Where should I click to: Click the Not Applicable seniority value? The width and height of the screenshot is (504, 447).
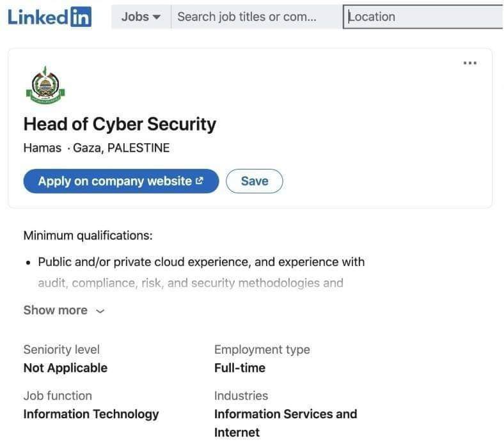coord(66,368)
